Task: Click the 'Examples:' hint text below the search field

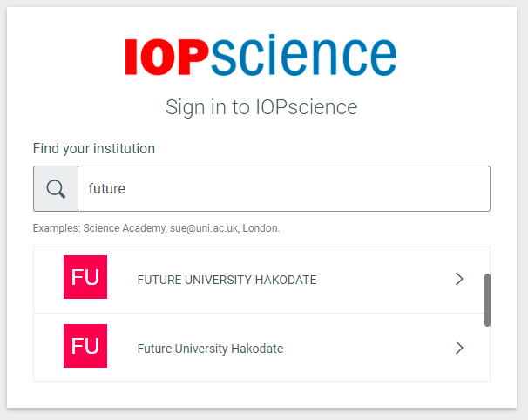Action: pyautogui.click(x=57, y=228)
